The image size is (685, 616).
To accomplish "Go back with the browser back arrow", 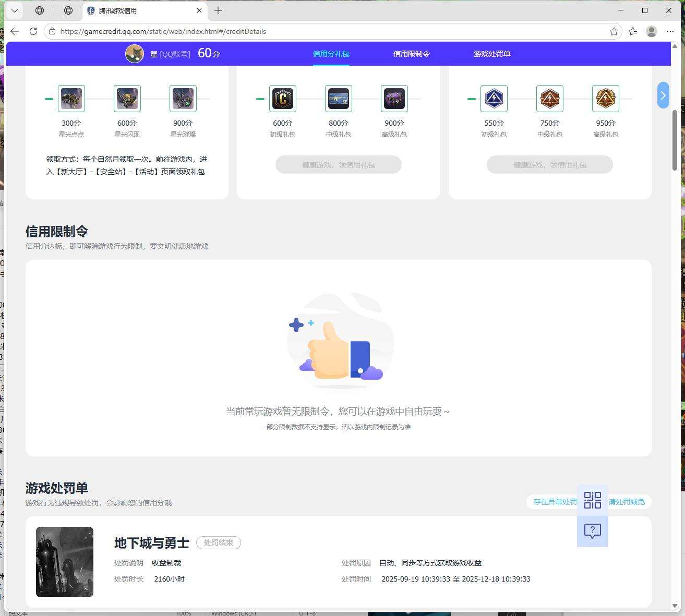I will 15,31.
